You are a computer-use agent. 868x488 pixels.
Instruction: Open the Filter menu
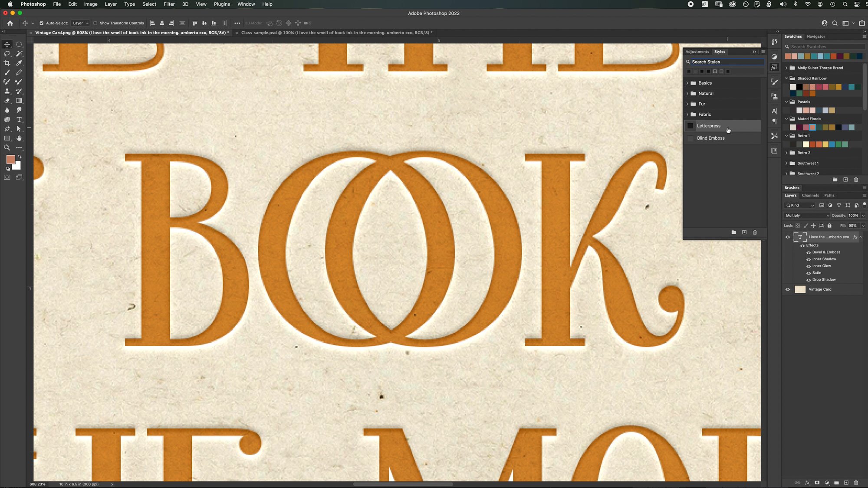click(169, 4)
